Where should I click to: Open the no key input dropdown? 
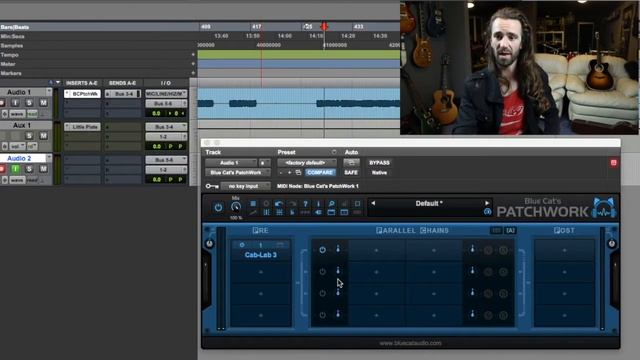pyautogui.click(x=245, y=186)
